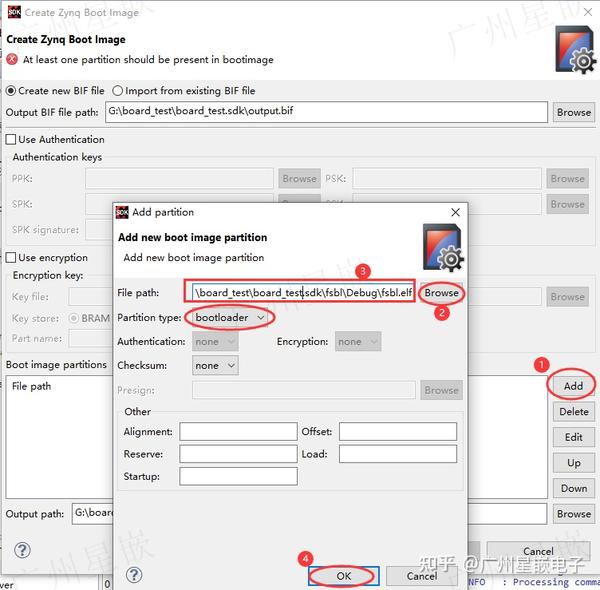This screenshot has height=590, width=600.
Task: Click the Load input field
Action: click(398, 454)
